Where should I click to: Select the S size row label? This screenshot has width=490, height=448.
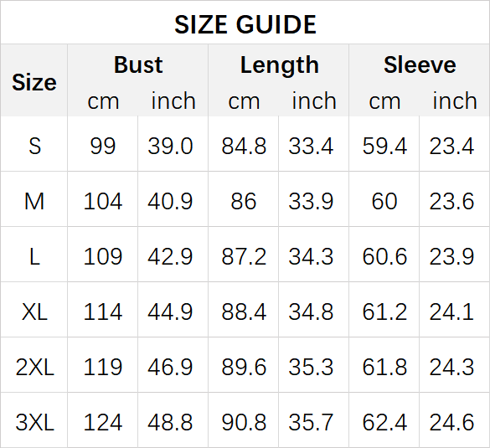coord(34,146)
